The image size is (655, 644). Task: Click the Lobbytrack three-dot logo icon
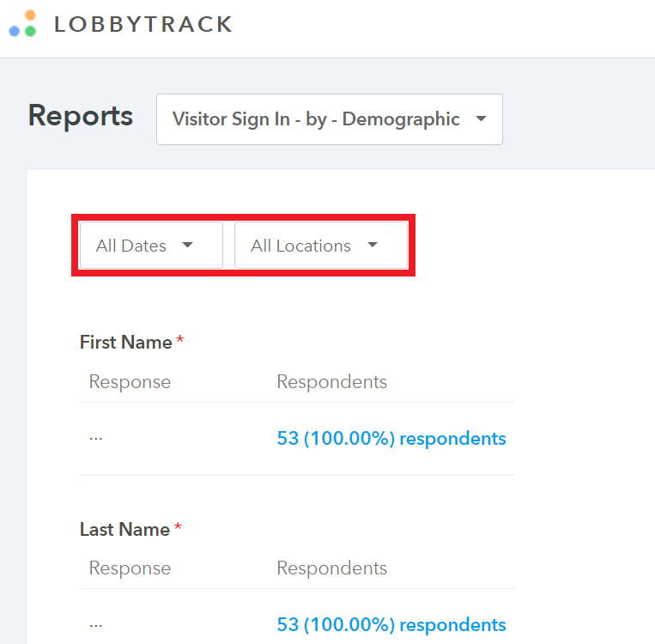(x=22, y=24)
